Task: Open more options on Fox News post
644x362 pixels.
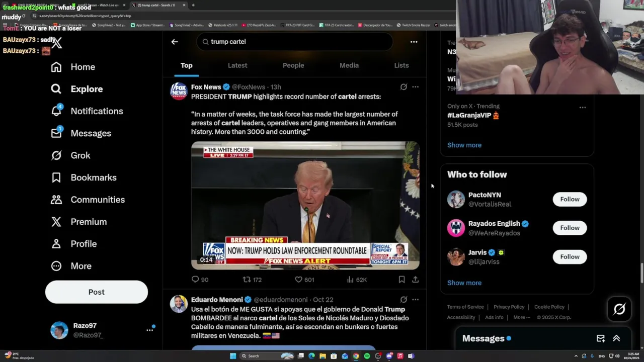Action: [x=415, y=87]
